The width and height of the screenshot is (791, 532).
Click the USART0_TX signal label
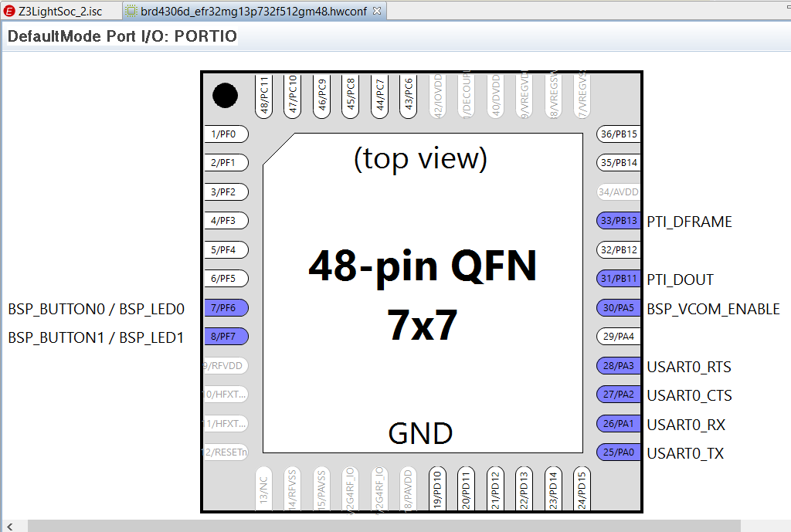tap(685, 453)
